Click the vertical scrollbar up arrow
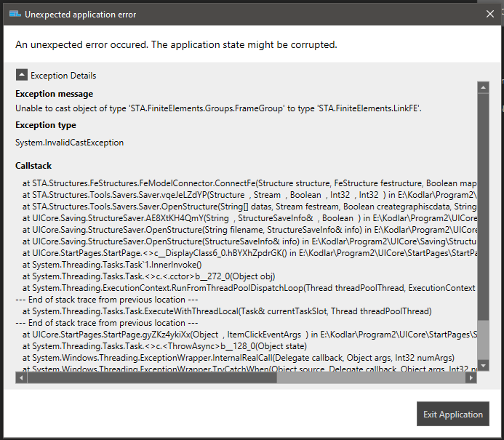Viewport: 504px width, 440px height. 482,87
